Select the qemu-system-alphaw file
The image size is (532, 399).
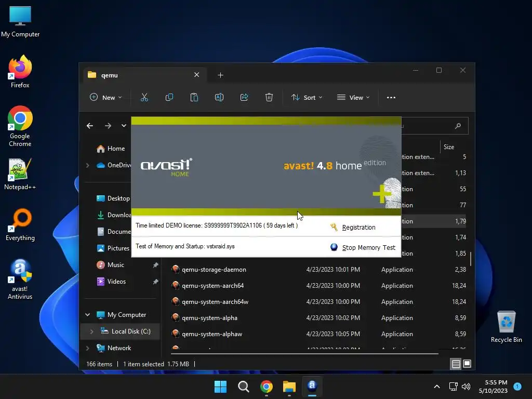coord(212,334)
